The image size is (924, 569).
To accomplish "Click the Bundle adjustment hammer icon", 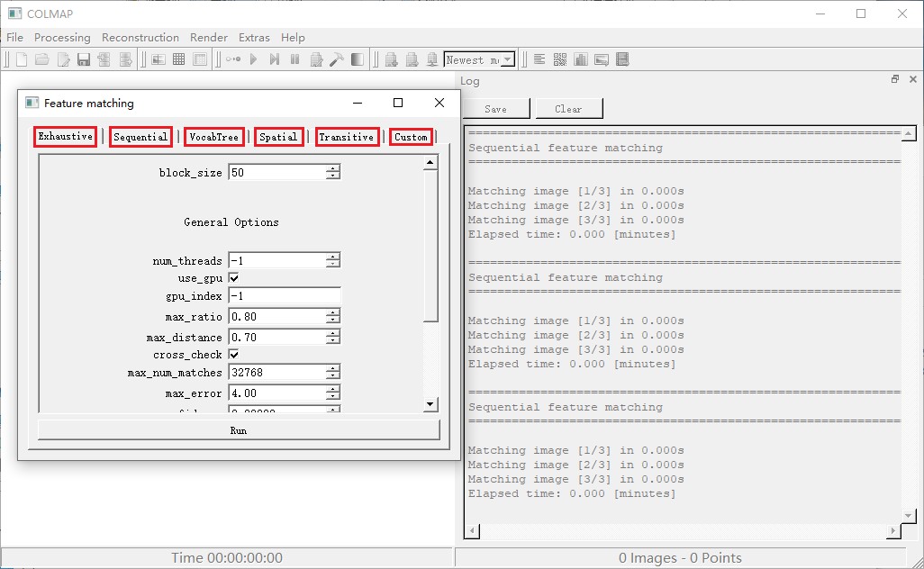I will pyautogui.click(x=337, y=59).
